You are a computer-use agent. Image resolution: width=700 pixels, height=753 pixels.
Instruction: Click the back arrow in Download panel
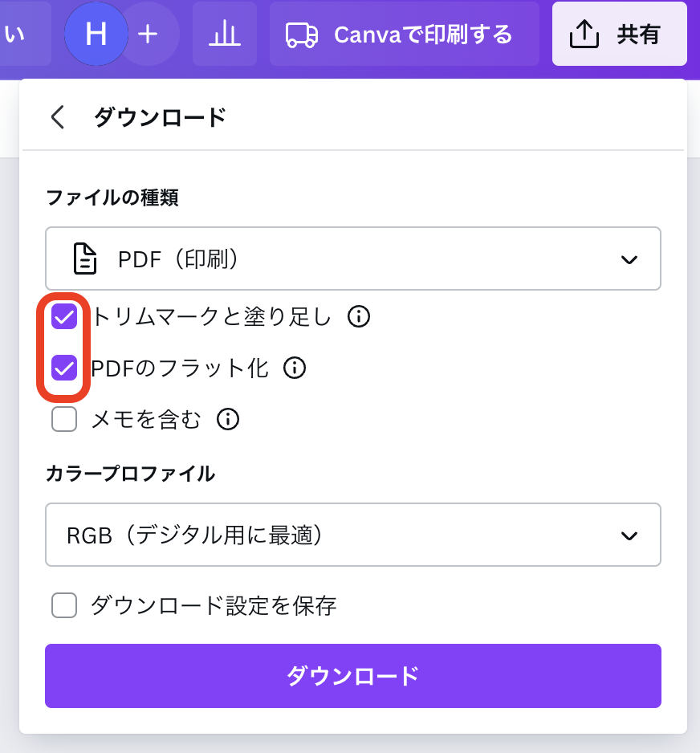click(x=57, y=117)
